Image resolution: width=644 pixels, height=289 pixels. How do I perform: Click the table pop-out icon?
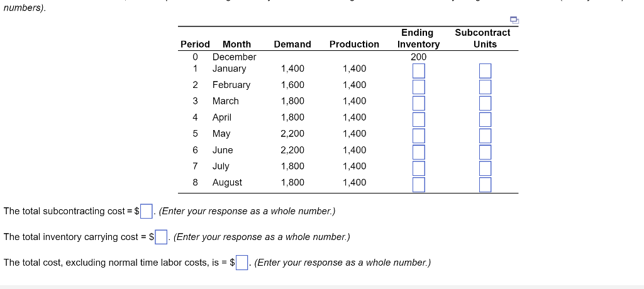click(514, 21)
